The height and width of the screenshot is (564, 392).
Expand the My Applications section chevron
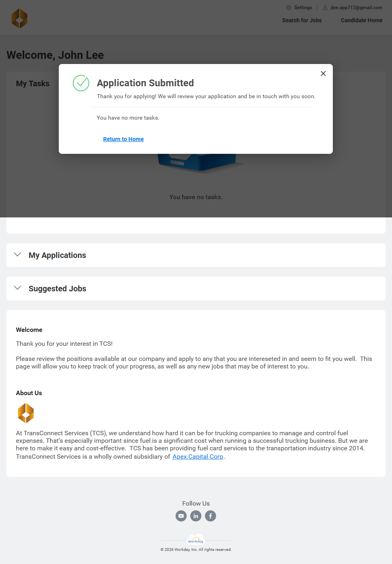(17, 255)
